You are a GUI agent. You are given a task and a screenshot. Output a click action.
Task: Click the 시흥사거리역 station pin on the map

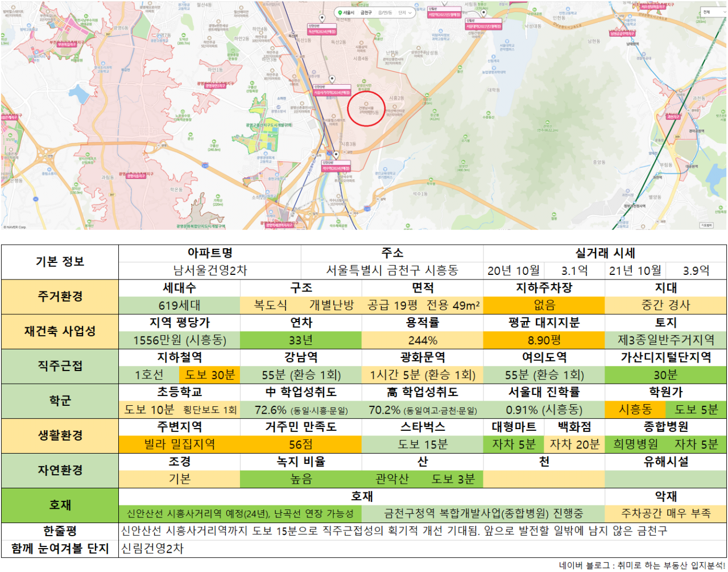pyautogui.click(x=332, y=80)
